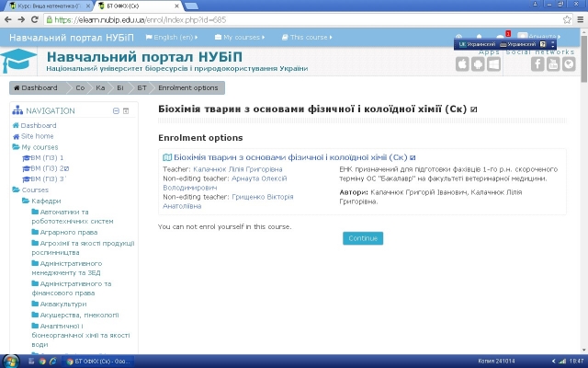Open ВМ (ГІЗ) 1 course
Viewport: 588px width, 368px height.
(x=47, y=157)
